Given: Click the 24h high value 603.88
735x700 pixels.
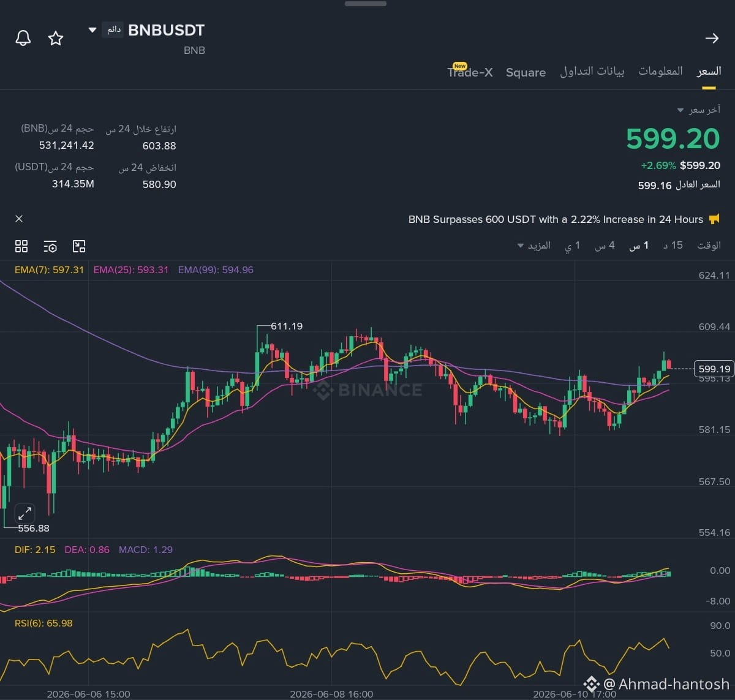Looking at the screenshot, I should [159, 146].
